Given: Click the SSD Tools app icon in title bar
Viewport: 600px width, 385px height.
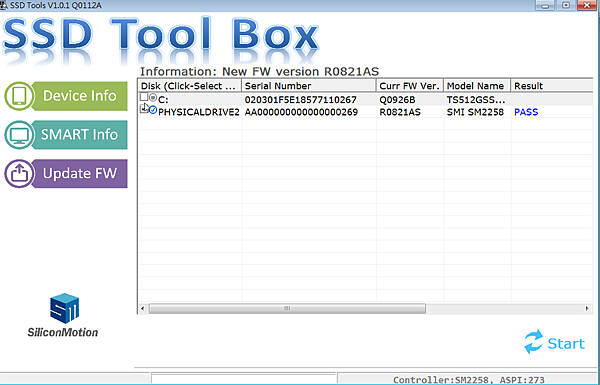Looking at the screenshot, I should 4,5.
